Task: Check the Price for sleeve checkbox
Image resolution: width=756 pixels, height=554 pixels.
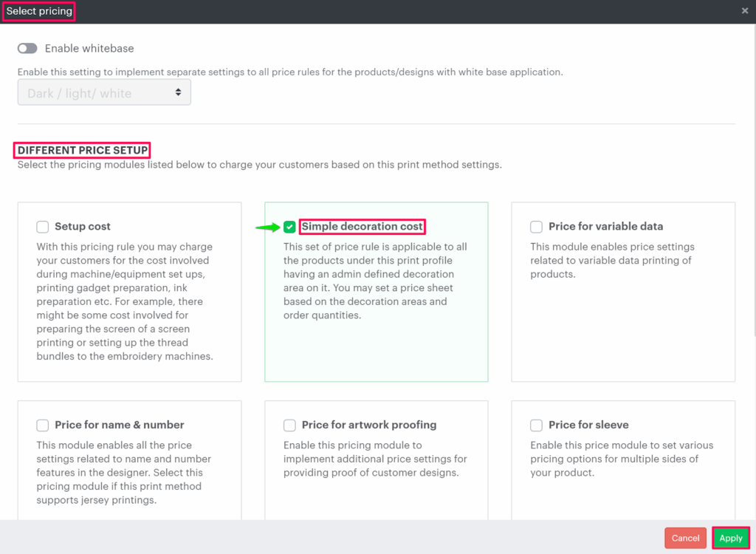Action: tap(537, 425)
